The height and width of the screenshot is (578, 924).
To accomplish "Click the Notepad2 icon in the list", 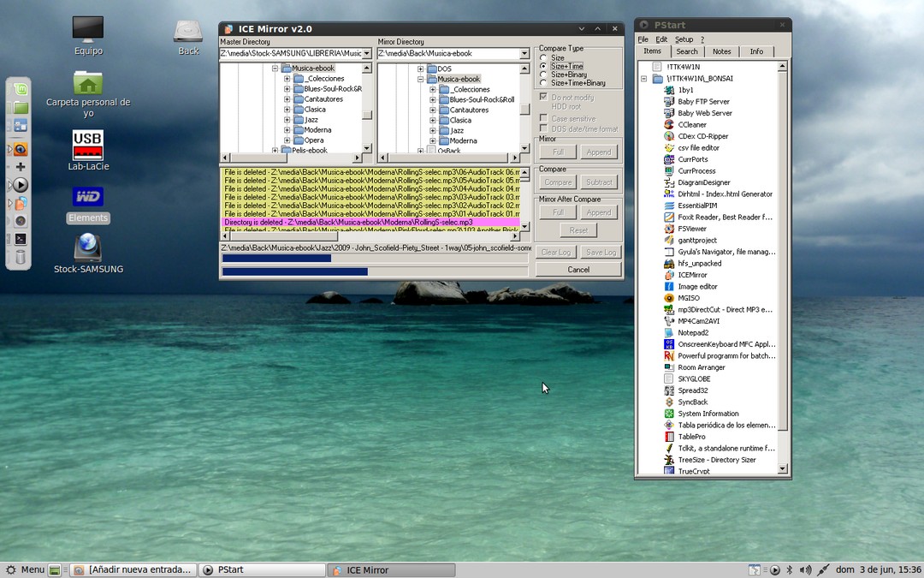I will 669,332.
